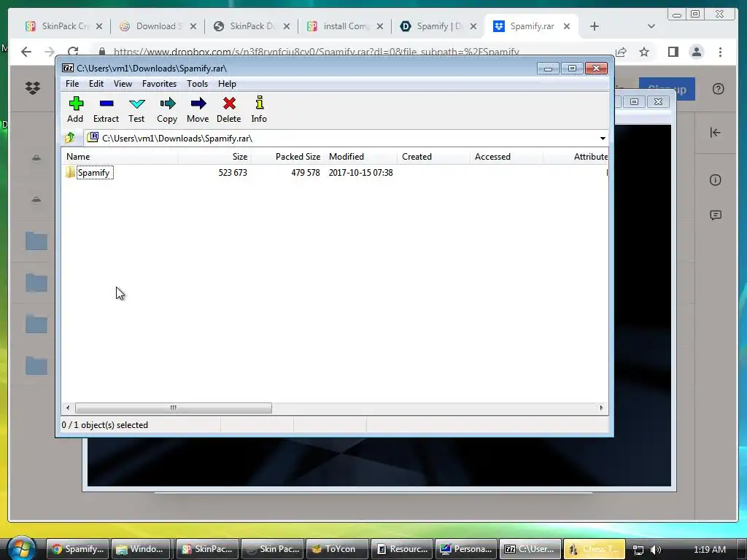Click Dropbox file info icon
Image resolution: width=747 pixels, height=560 pixels.
point(715,180)
